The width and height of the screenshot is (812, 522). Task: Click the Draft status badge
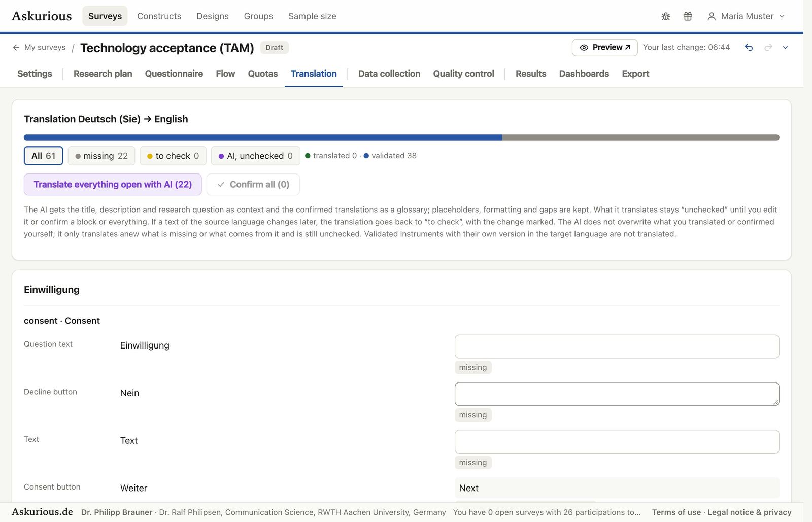click(275, 47)
